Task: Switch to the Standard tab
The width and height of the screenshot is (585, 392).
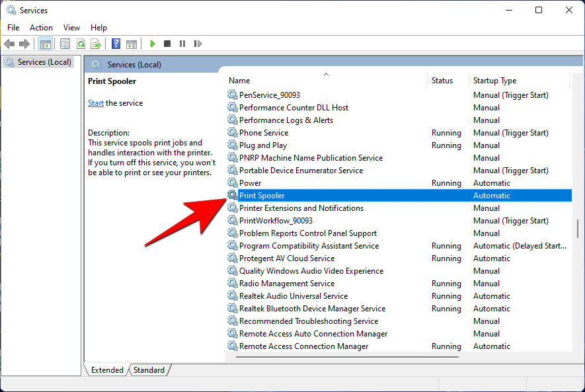Action: coord(149,370)
